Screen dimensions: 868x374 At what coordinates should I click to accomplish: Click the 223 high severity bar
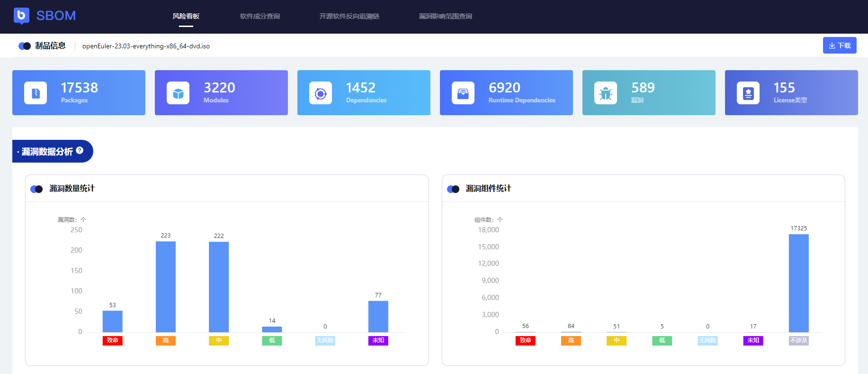166,287
